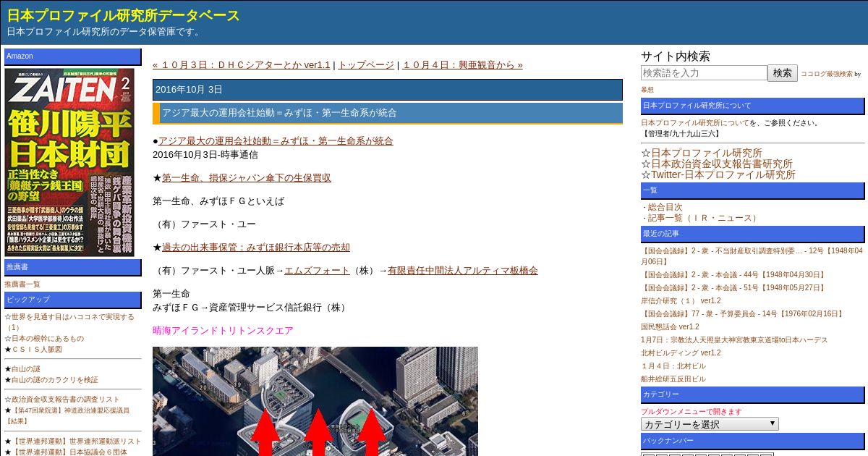This screenshot has width=868, height=456.
Task: Open article link アジア最大の運用会社始動=みずほ・第一生命系が統合
Action: tap(276, 141)
